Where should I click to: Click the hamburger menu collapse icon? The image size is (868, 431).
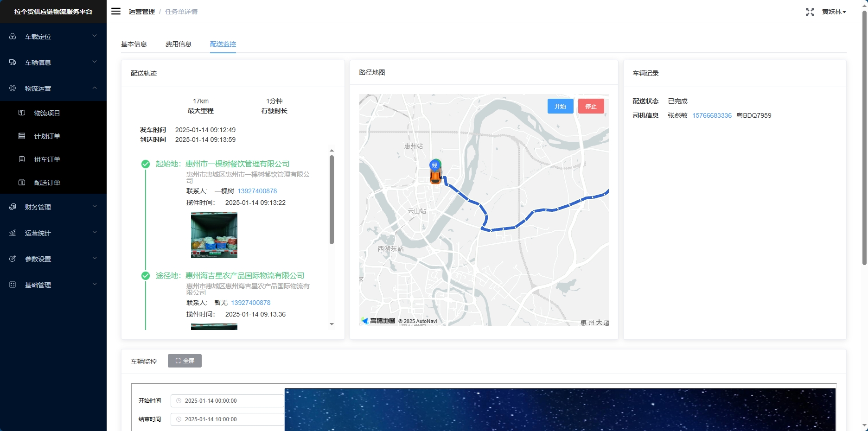pyautogui.click(x=116, y=11)
